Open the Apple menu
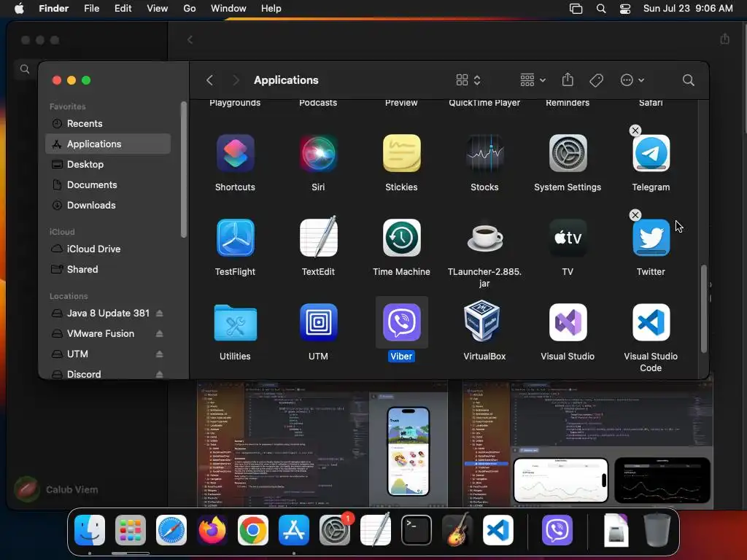Viewport: 747px width, 560px height. click(19, 9)
